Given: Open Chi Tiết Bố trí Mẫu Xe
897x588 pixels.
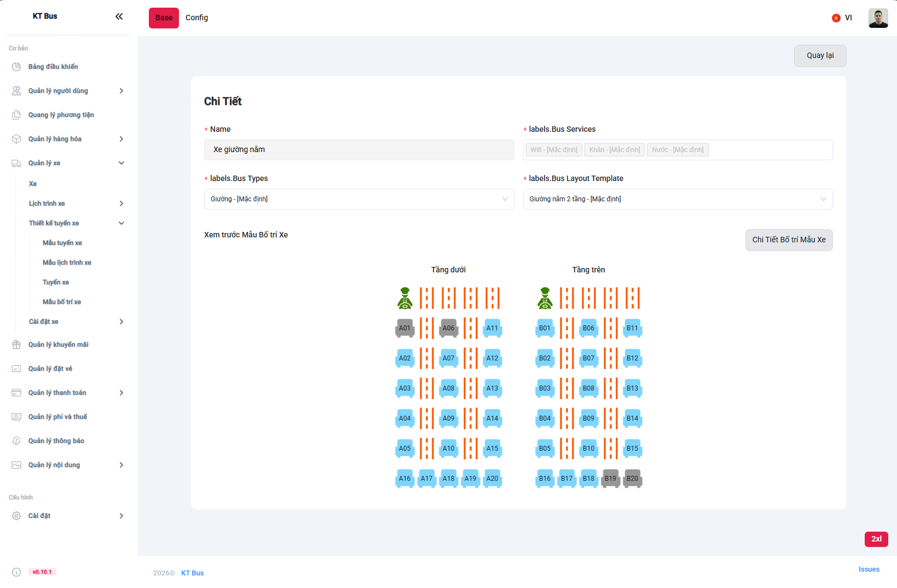Looking at the screenshot, I should (789, 240).
